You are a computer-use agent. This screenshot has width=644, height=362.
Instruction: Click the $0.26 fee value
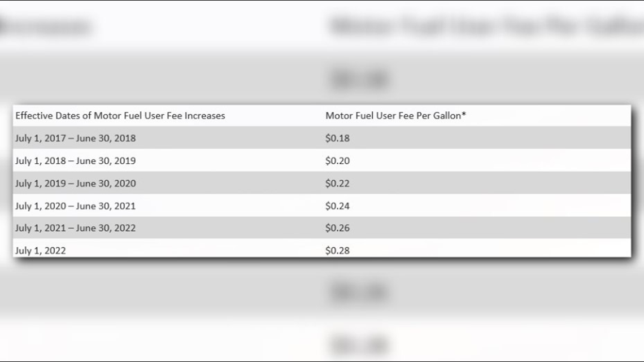(338, 228)
